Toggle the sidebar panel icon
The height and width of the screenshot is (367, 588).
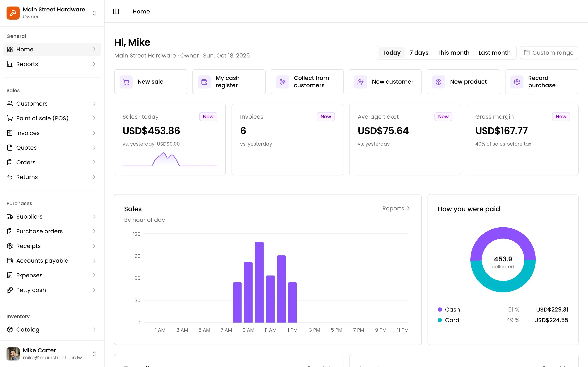click(116, 11)
